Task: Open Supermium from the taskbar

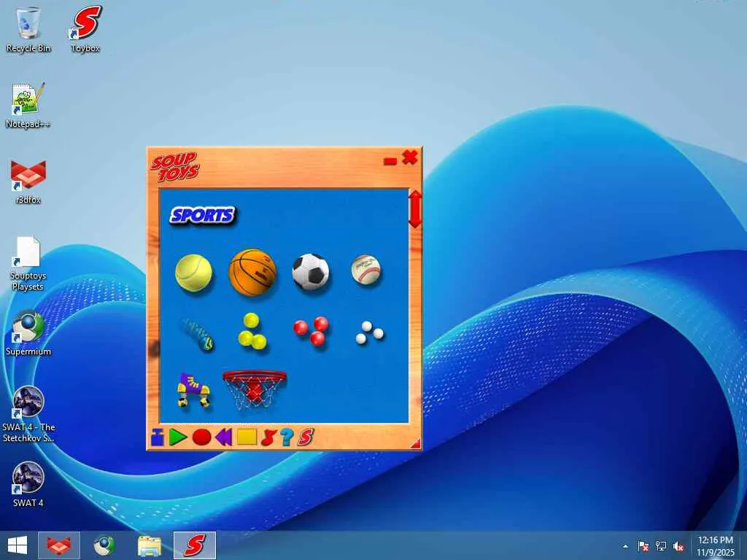Action: (104, 545)
